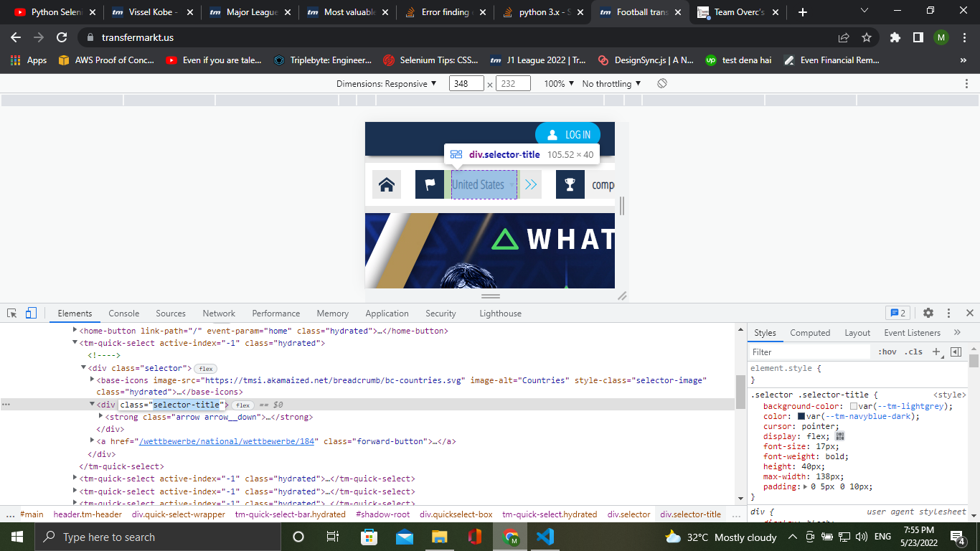
Task: Toggle the device toolbar icon
Action: point(31,313)
